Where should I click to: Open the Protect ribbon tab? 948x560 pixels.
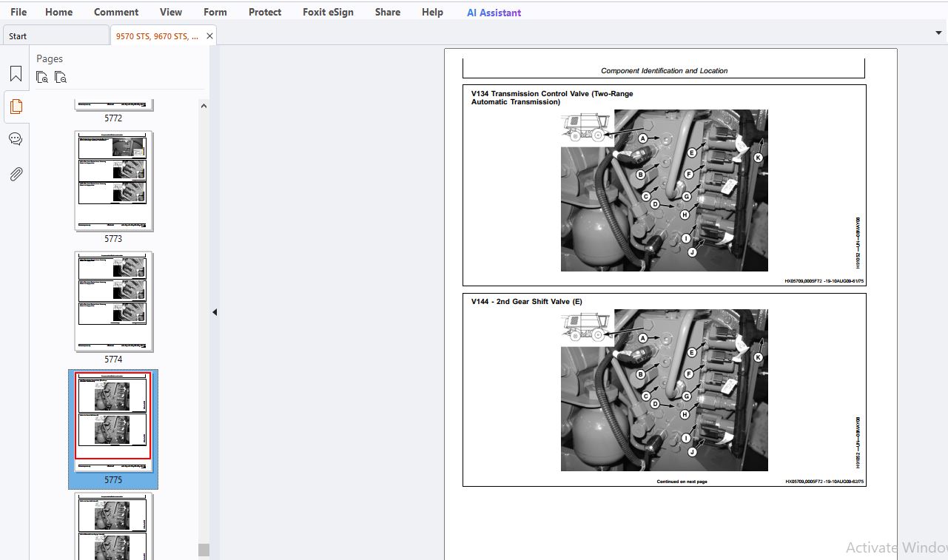pos(265,12)
